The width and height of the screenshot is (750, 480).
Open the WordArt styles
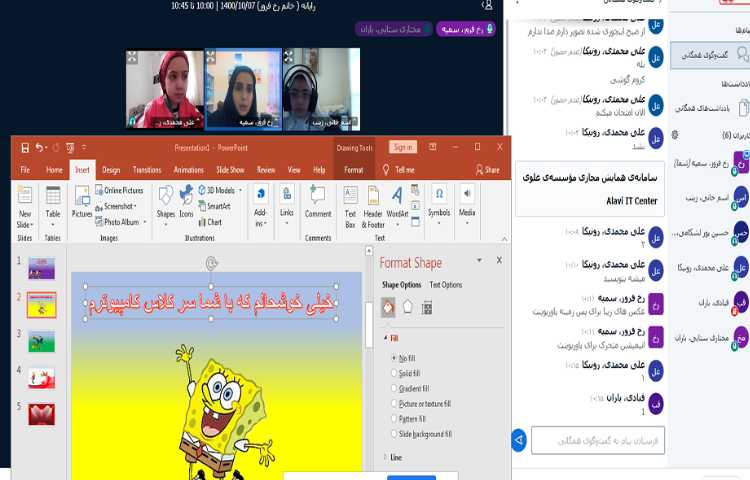[397, 207]
